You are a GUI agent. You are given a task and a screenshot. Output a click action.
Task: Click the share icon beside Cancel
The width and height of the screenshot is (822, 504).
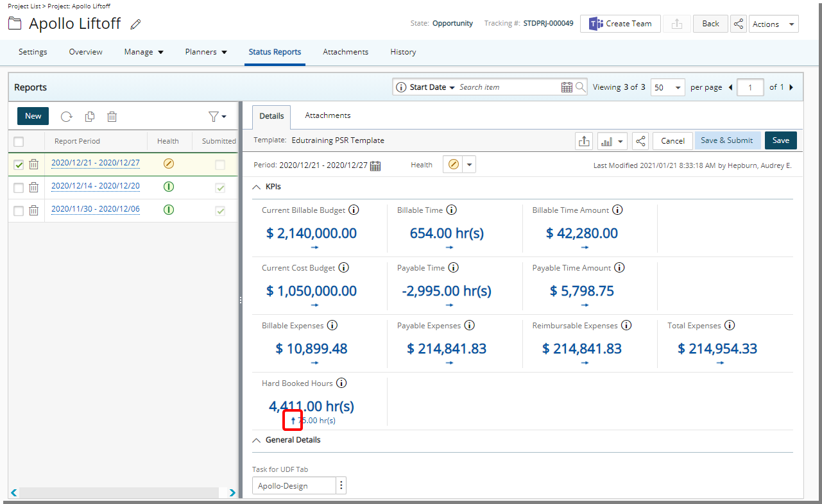tap(640, 141)
